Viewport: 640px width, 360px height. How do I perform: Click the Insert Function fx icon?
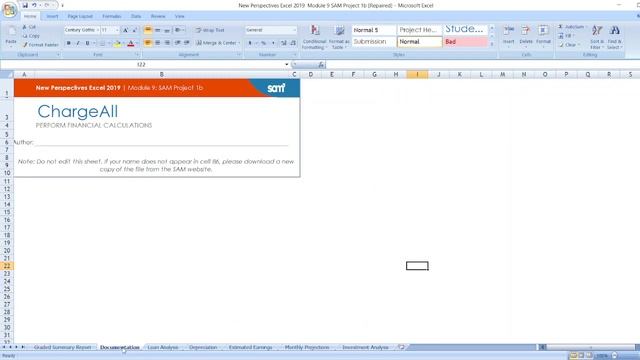[321, 64]
